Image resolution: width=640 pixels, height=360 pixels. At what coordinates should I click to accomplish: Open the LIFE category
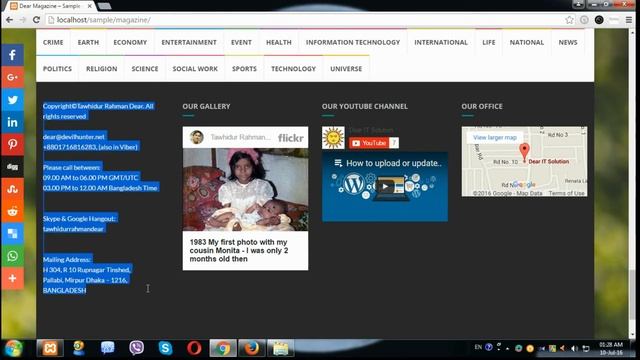[x=489, y=42]
